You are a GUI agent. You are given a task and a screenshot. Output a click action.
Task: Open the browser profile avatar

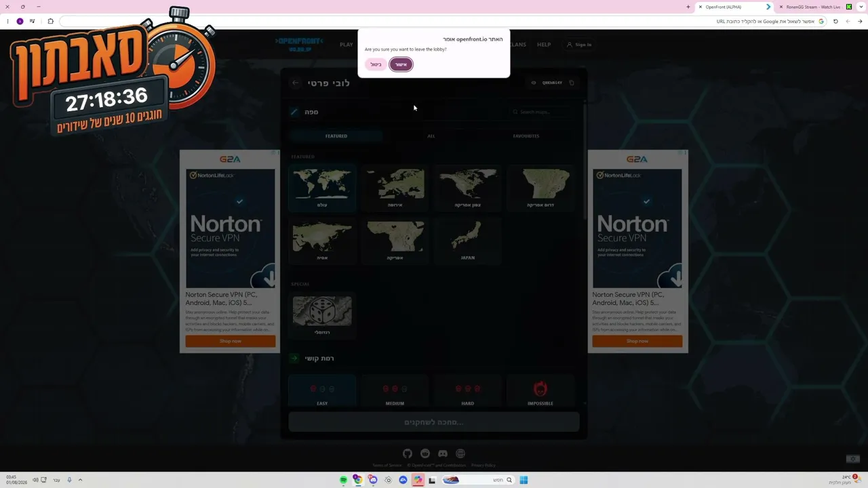click(x=20, y=21)
